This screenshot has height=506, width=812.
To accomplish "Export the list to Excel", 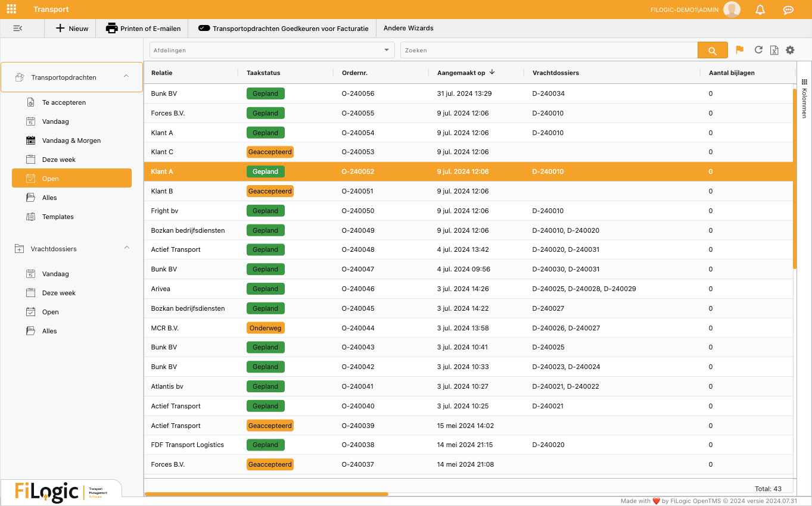I will point(774,50).
